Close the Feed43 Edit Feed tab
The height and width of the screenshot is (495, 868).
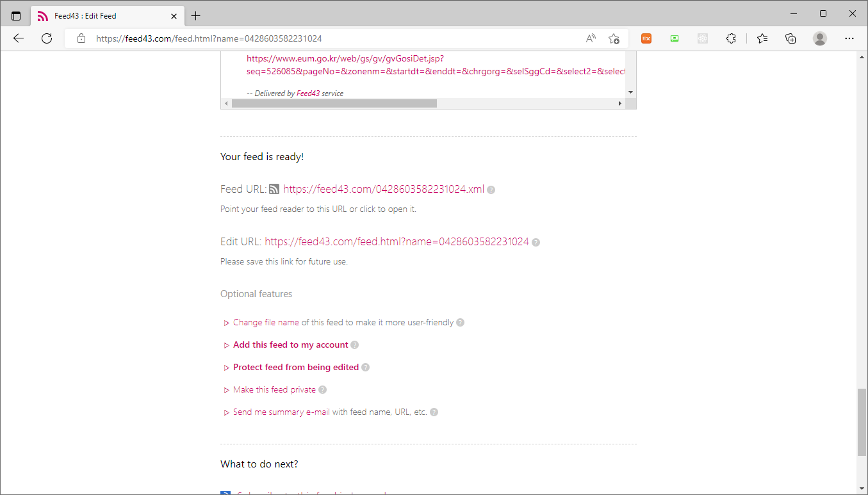174,15
